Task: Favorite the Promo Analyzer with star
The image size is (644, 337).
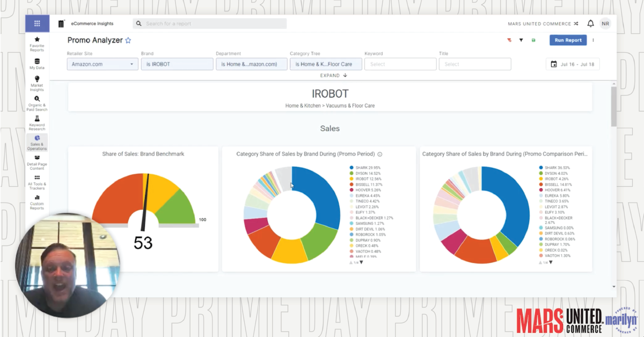Action: tap(128, 40)
